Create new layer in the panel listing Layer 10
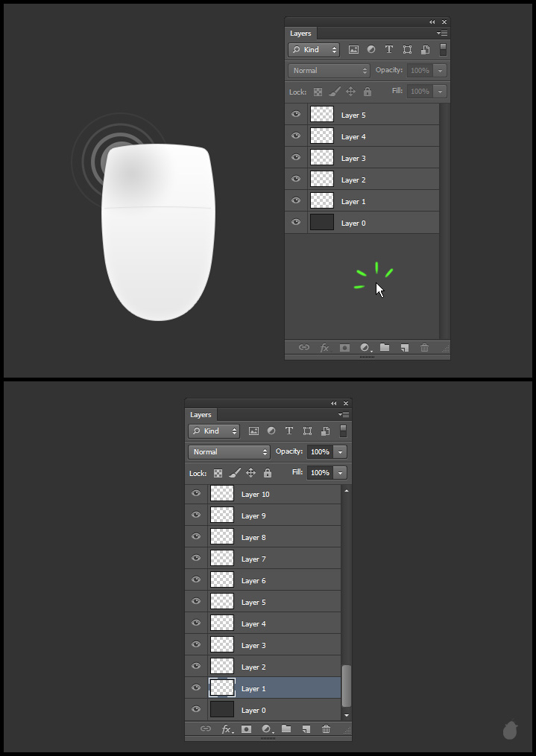Screen dimensions: 536x756 click(306, 729)
